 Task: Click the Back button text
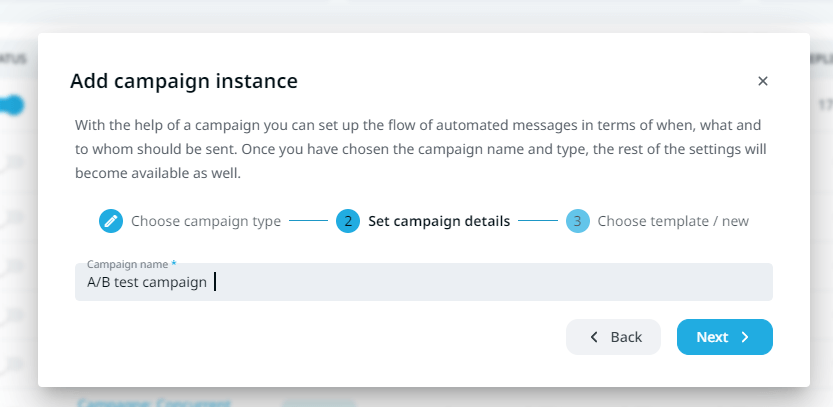click(626, 337)
